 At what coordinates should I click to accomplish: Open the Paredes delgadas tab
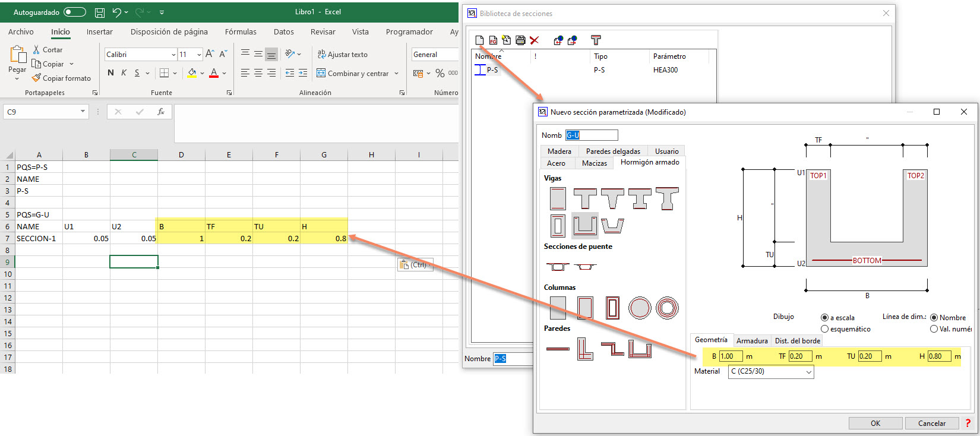click(x=613, y=151)
